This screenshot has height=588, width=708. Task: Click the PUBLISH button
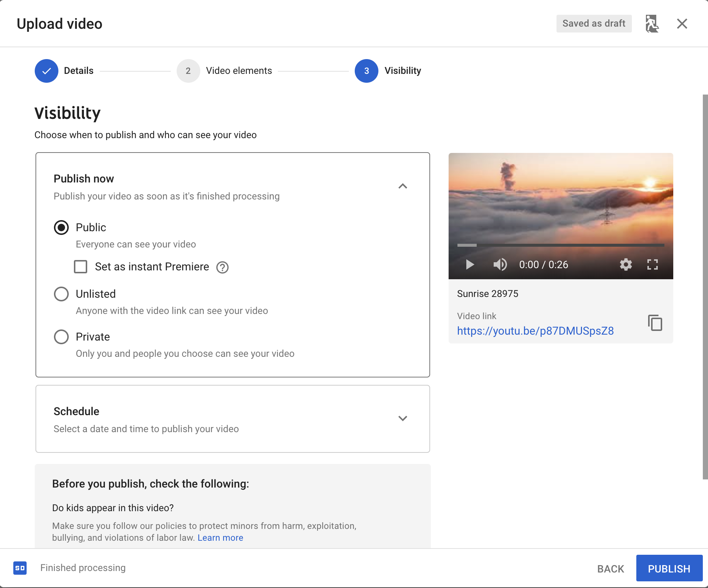click(669, 568)
